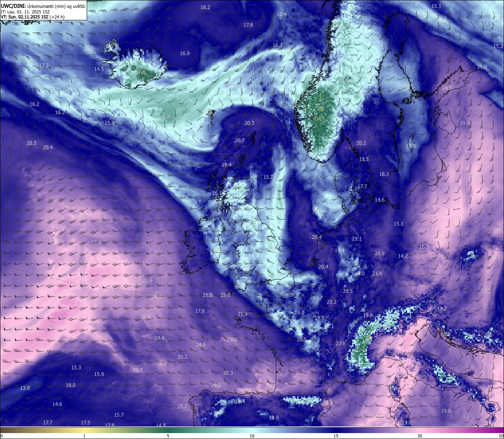Click the value 22.4 on the map

click(96, 243)
